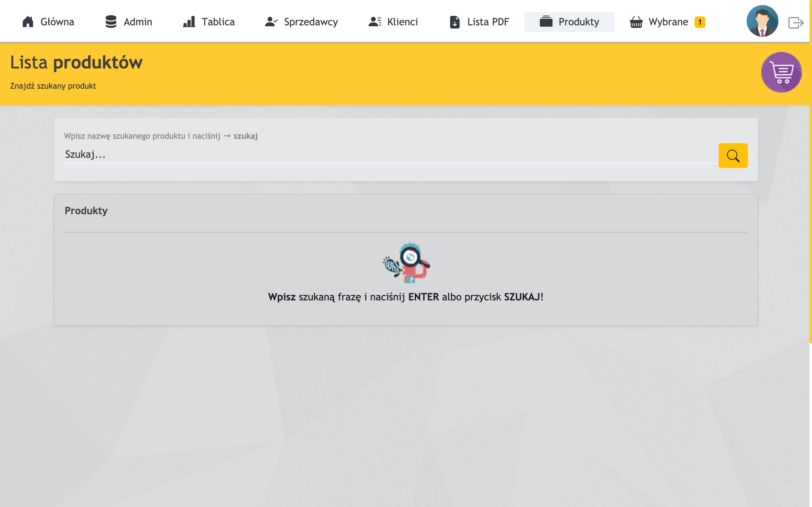The height and width of the screenshot is (507, 812).
Task: Open the user avatar profile picture
Action: click(762, 21)
